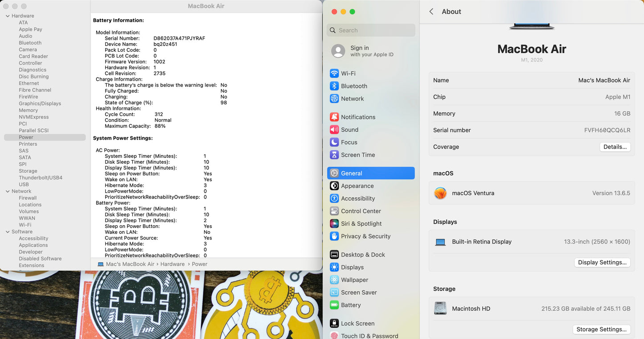The width and height of the screenshot is (644, 339).
Task: Select Firewall under Network
Action: point(28,198)
